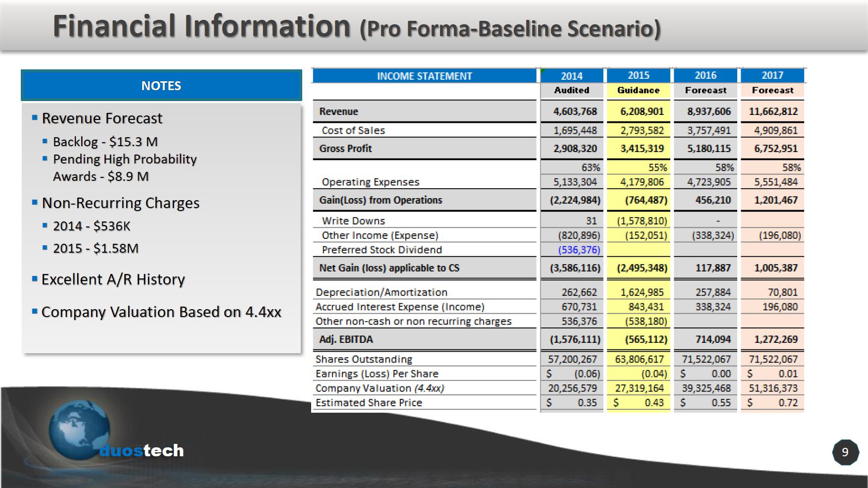
Task: Click the 2017 Adj. EBITDA value 1,272,269
Action: click(775, 339)
